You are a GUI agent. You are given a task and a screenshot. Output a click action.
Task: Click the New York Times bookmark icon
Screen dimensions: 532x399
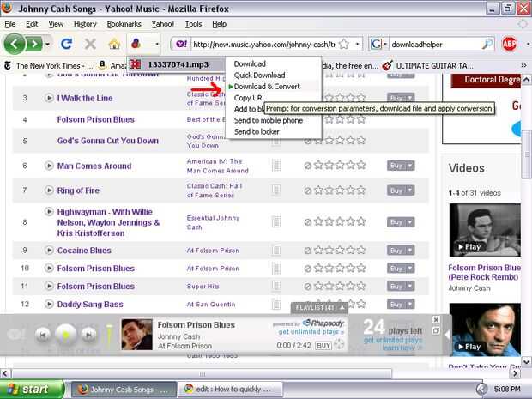pos(8,65)
